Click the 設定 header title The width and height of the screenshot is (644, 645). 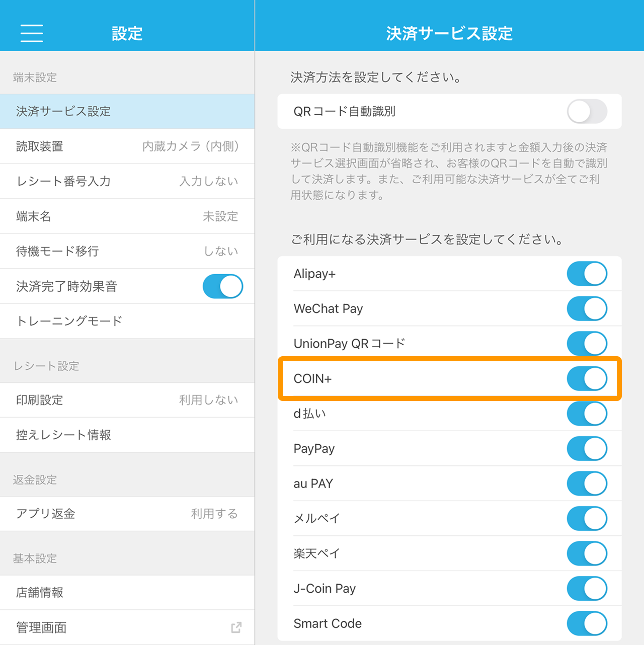click(x=127, y=33)
